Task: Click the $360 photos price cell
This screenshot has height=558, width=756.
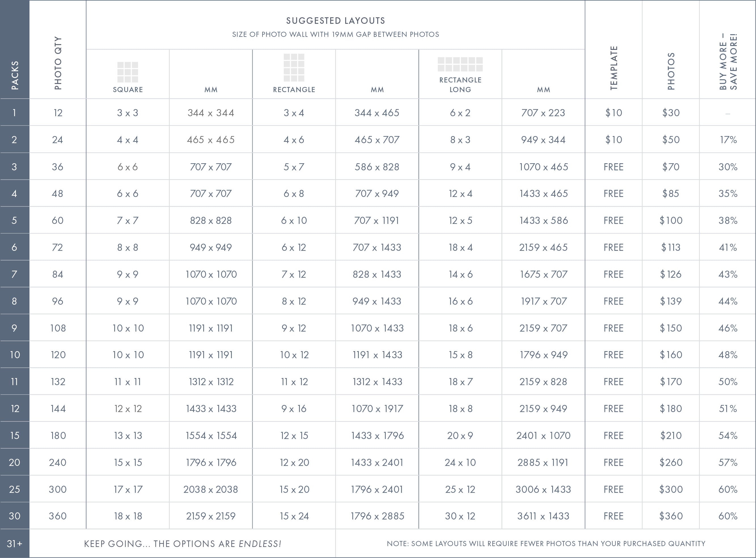Action: click(x=671, y=516)
